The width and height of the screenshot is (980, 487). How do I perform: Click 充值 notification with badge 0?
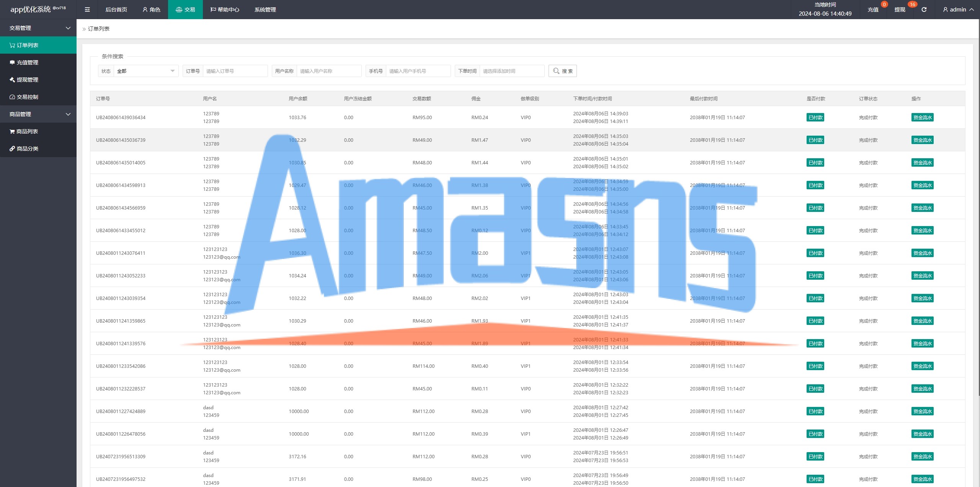click(x=874, y=10)
